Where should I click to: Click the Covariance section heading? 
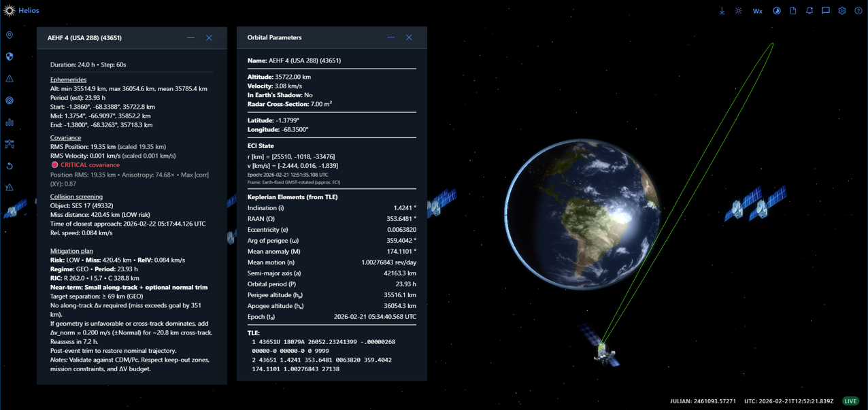pyautogui.click(x=65, y=137)
